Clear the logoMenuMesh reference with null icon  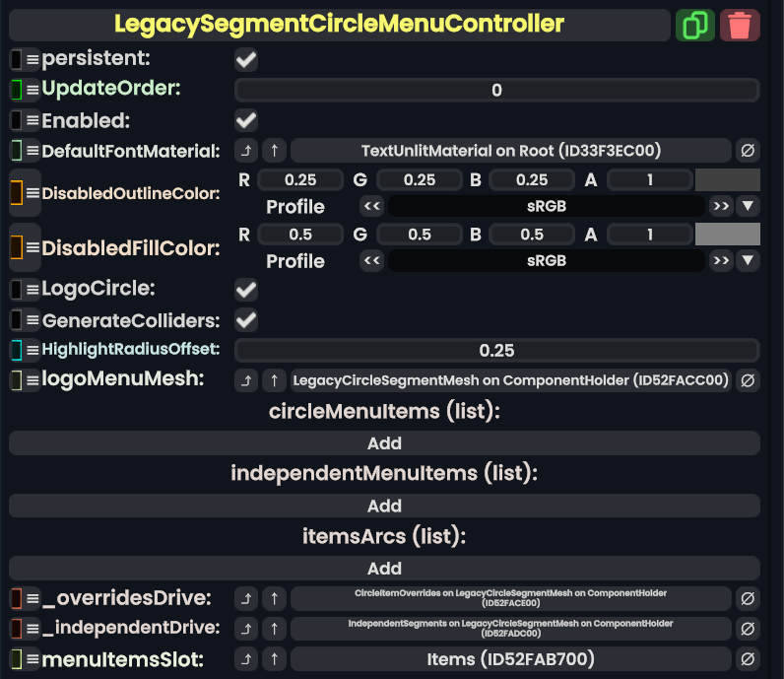click(748, 380)
